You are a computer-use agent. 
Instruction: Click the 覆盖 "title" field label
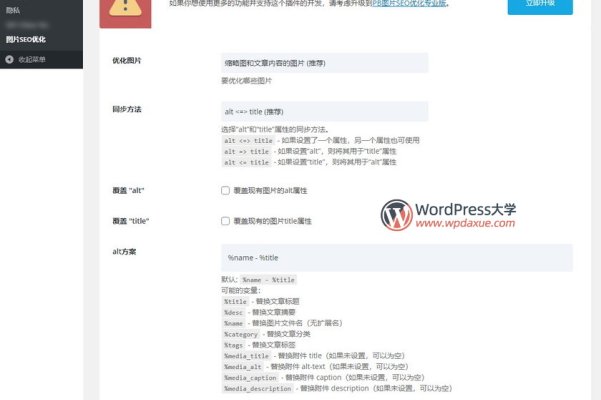[130, 221]
